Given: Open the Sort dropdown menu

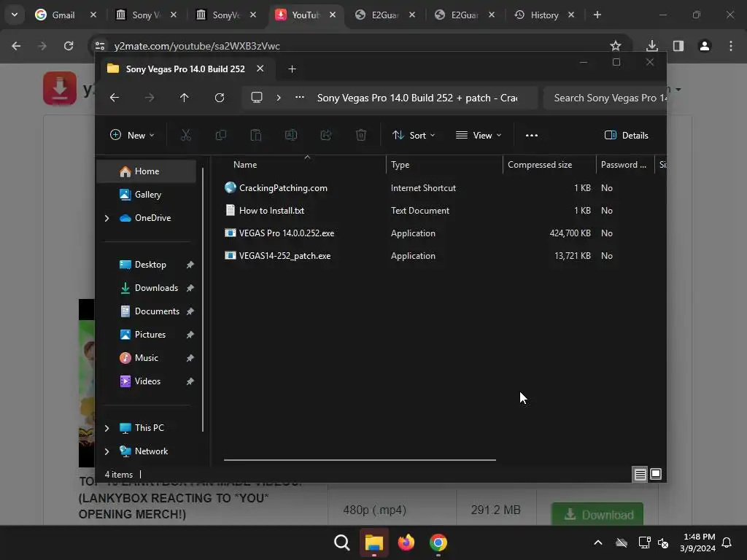Looking at the screenshot, I should tap(414, 135).
